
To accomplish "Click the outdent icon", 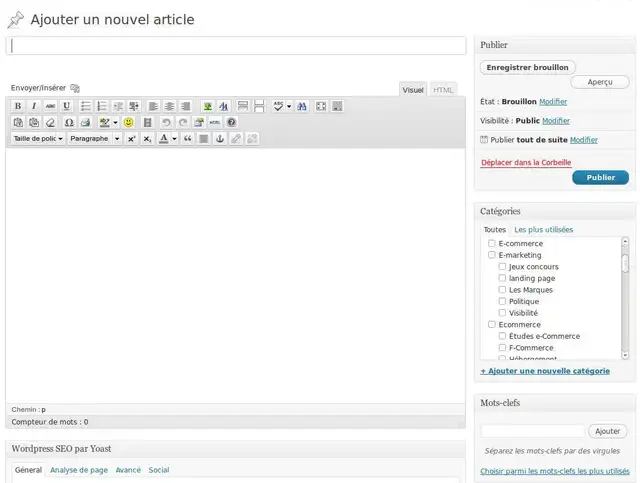I will (118, 107).
